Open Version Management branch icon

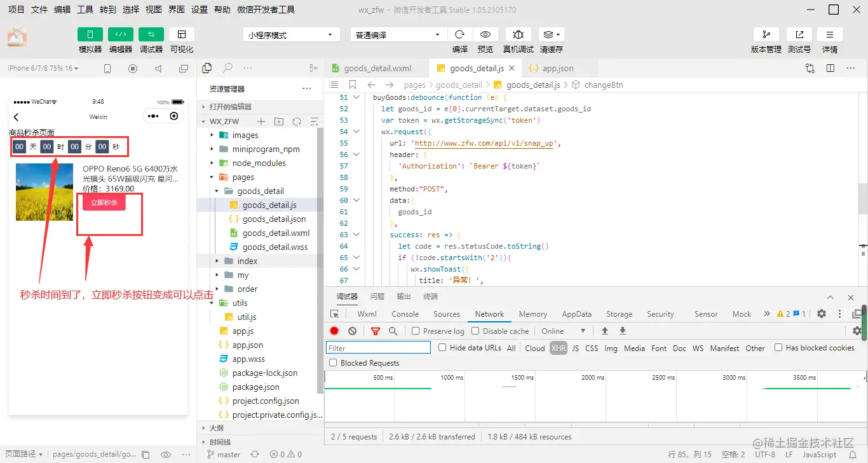click(766, 34)
